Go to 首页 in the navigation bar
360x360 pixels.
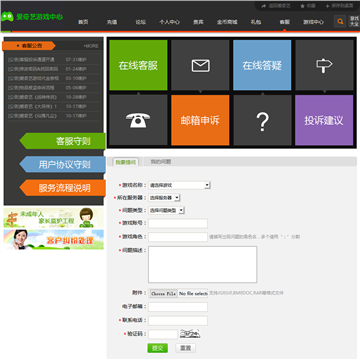[x=83, y=22]
